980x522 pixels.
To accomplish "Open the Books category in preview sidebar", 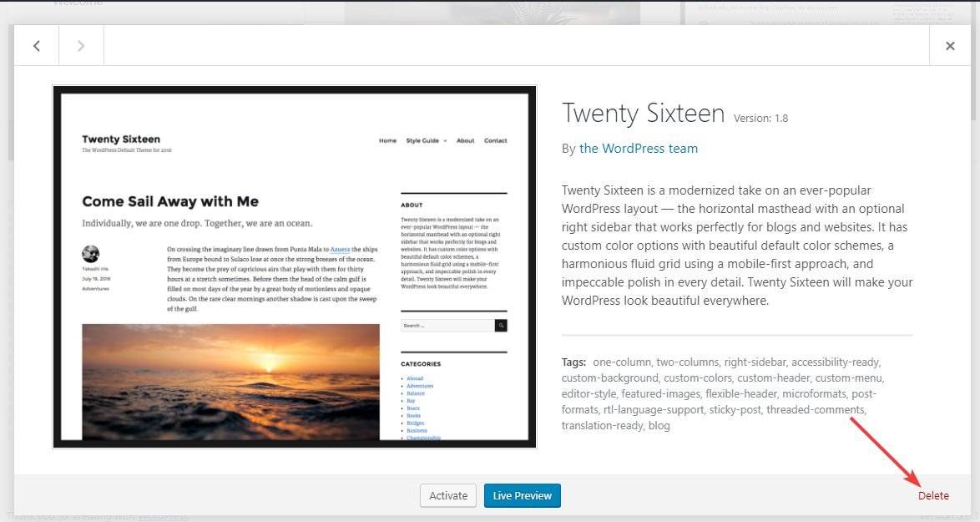I will click(x=413, y=415).
